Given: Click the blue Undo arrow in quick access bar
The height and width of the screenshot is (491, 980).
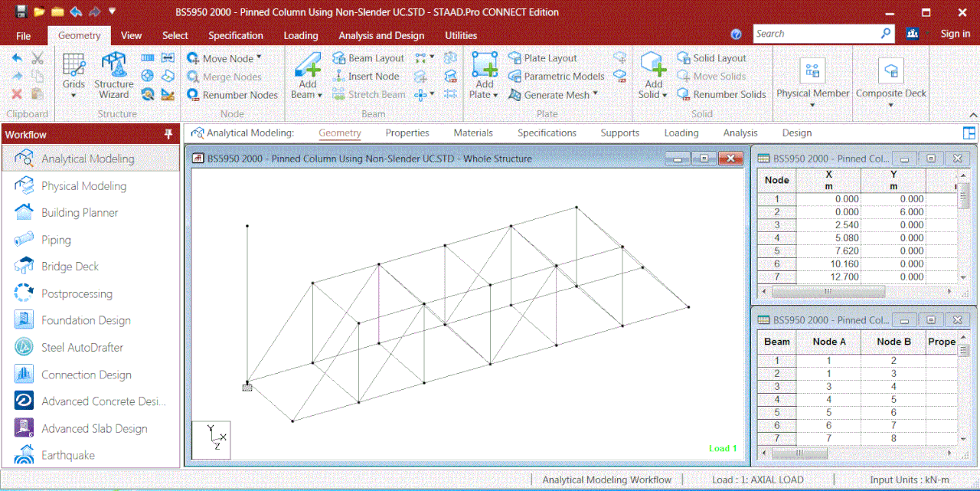Looking at the screenshot, I should 76,11.
